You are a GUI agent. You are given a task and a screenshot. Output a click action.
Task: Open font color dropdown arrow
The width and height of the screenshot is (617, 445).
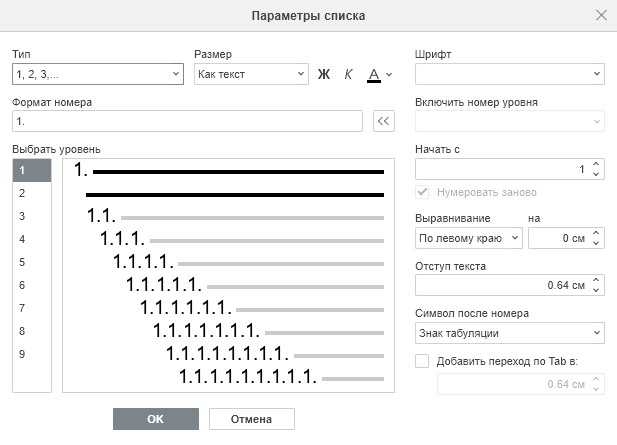(x=389, y=74)
